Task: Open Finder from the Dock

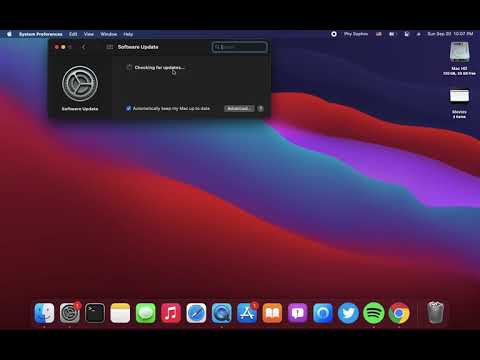Action: click(44, 313)
